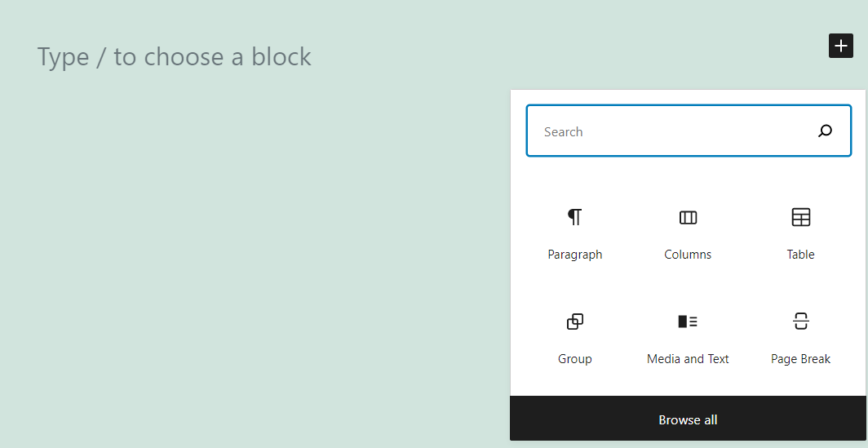The width and height of the screenshot is (868, 448).
Task: Click the Media and Text label
Action: click(x=688, y=359)
